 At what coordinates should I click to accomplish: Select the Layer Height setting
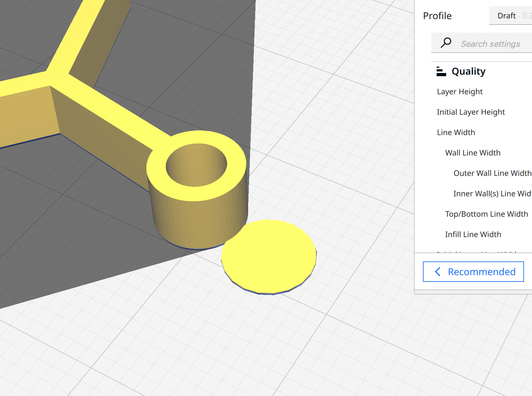460,92
